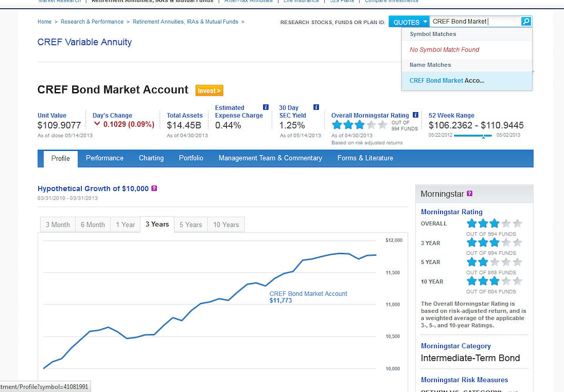
Task: Go to Home breadcrumb link
Action: pos(44,22)
